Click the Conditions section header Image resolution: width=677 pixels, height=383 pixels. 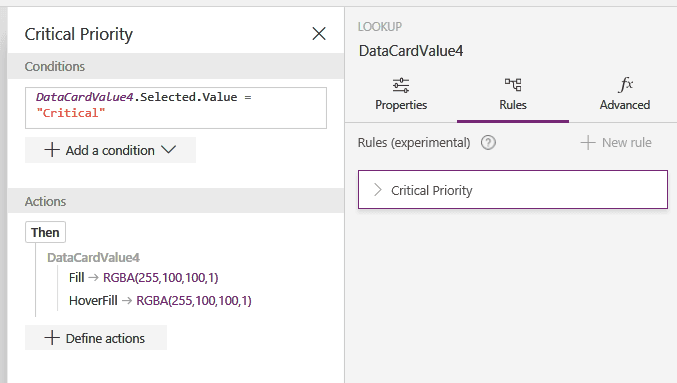pyautogui.click(x=176, y=66)
